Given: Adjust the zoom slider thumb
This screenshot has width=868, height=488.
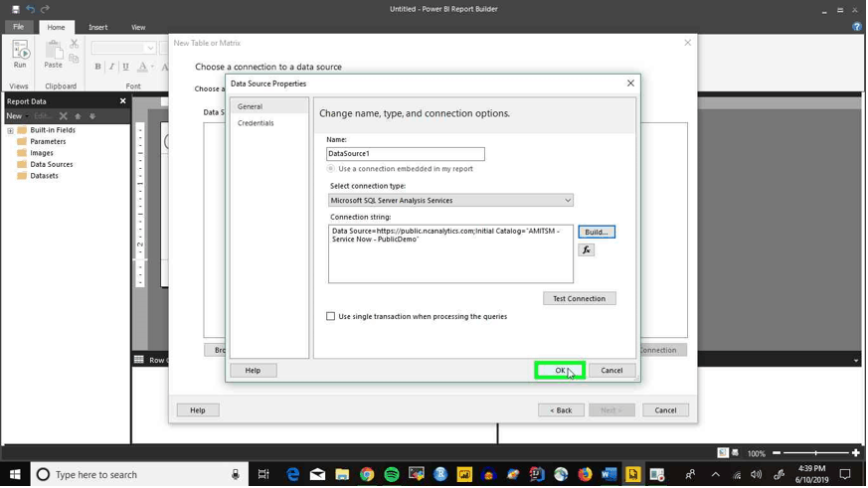Looking at the screenshot, I should tap(815, 453).
